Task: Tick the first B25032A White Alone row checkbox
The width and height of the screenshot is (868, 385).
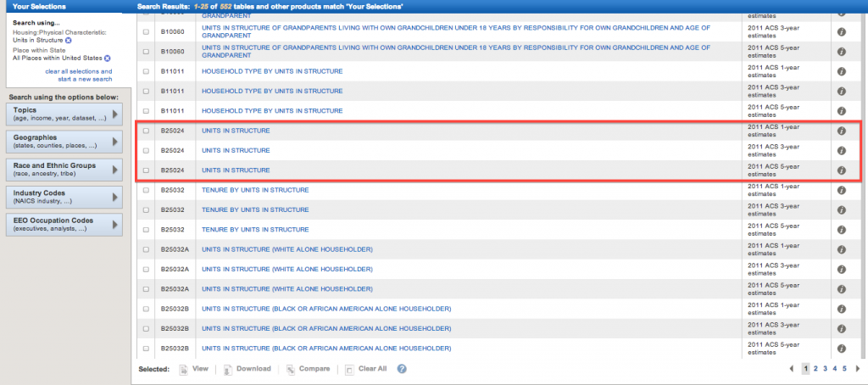Action: pyautogui.click(x=147, y=249)
